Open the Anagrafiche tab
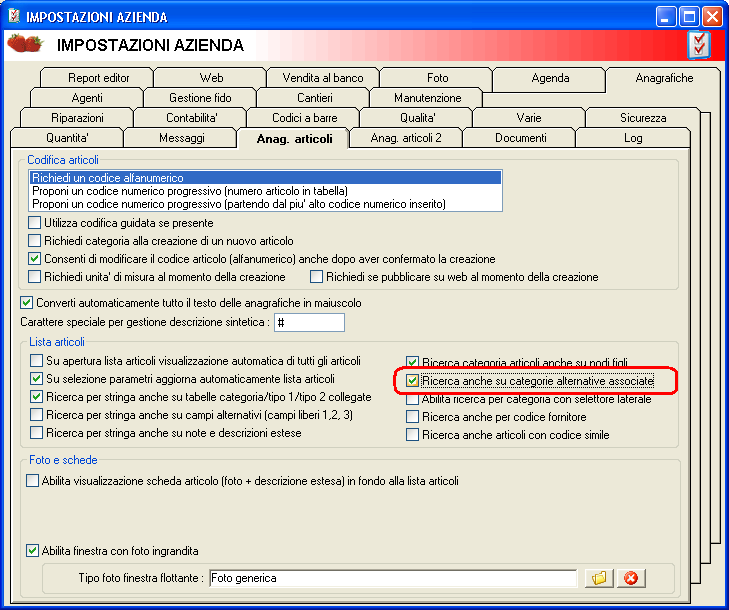The height and width of the screenshot is (610, 729). coord(664,78)
